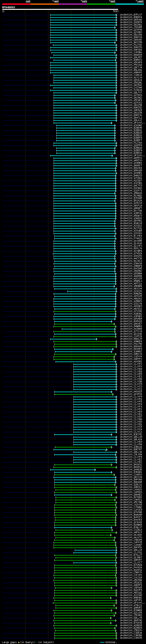Select hit label UniRef100_Q46HH8
The height and width of the screenshot is (644, 146).
131,276
